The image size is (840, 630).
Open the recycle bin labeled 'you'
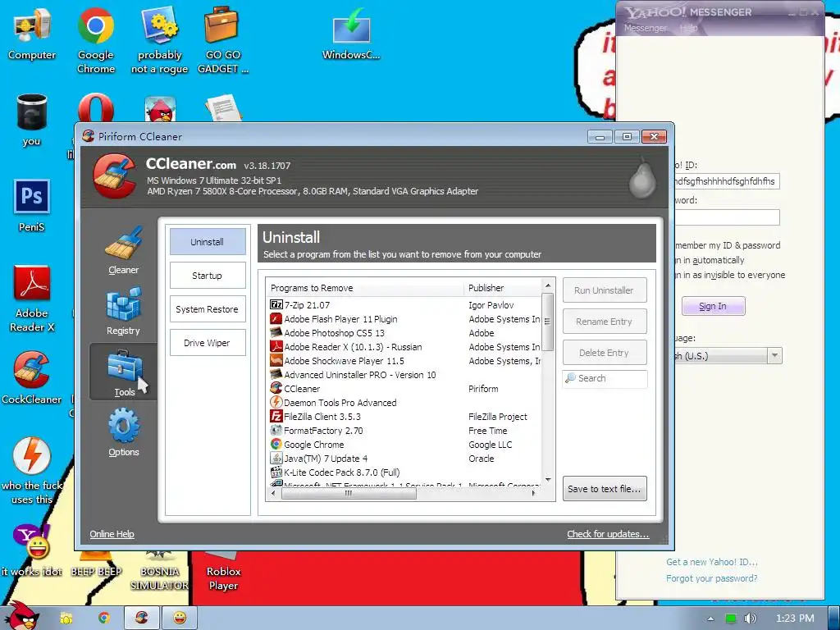[32, 120]
